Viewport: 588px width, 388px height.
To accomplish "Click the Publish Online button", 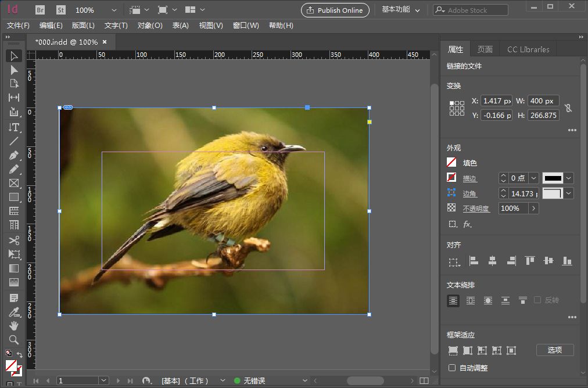I will tap(335, 10).
